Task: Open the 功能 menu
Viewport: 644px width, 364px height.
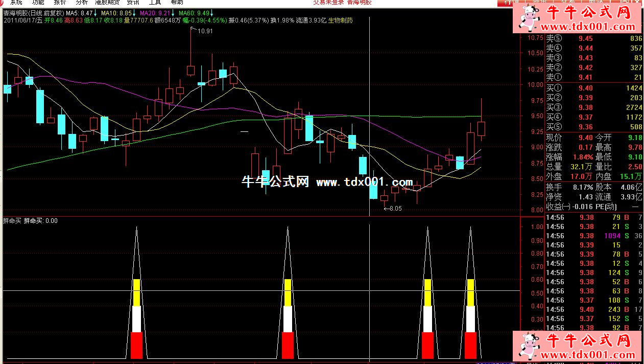Action: pyautogui.click(x=38, y=3)
